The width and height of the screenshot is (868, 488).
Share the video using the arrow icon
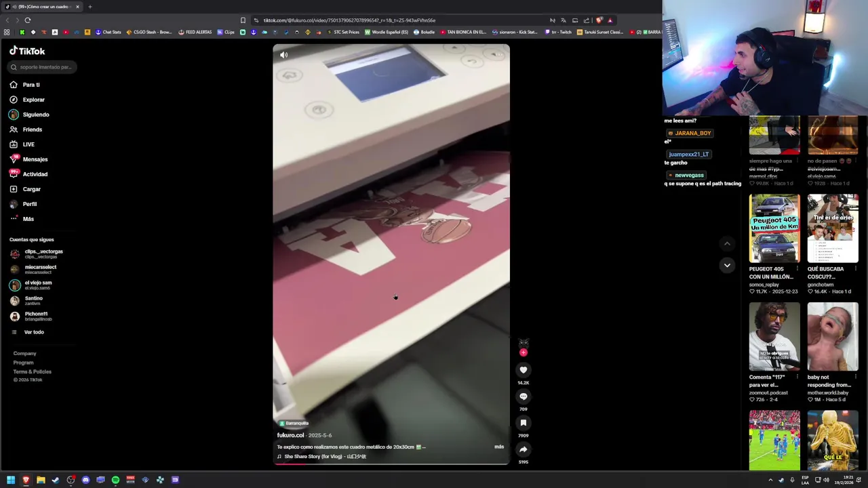[523, 449]
